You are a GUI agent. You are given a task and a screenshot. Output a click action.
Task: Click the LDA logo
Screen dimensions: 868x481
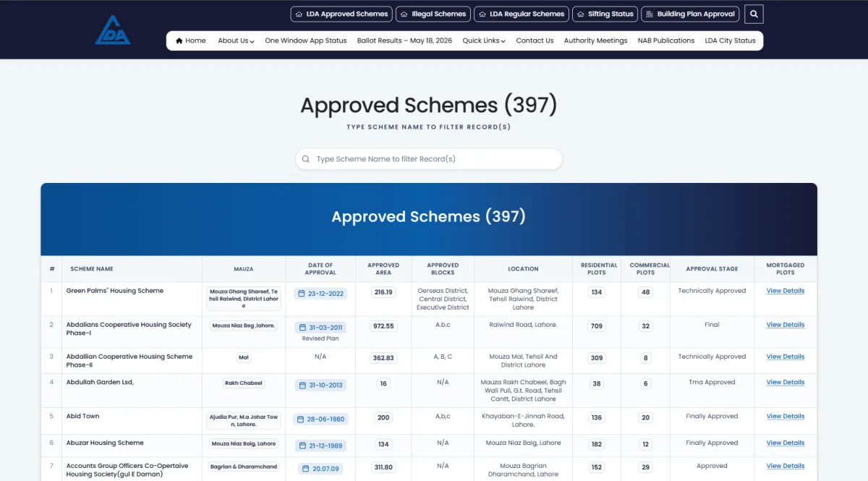tap(113, 30)
